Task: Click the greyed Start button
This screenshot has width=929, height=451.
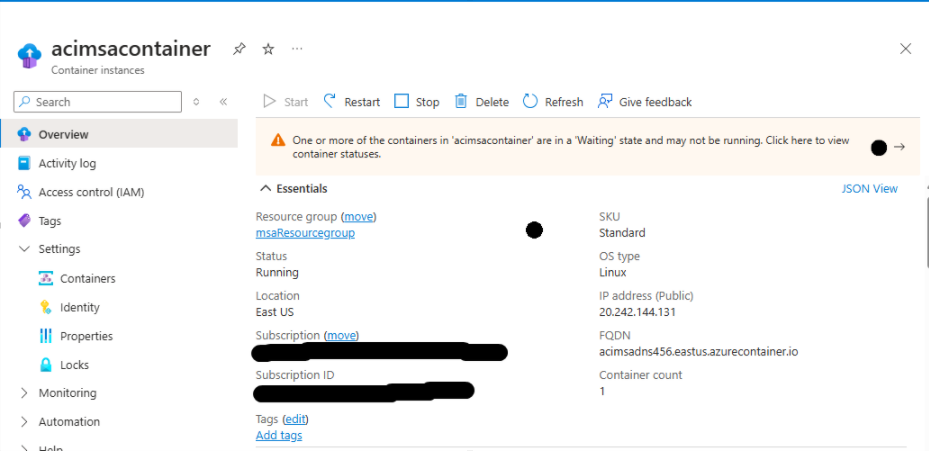Action: pyautogui.click(x=286, y=102)
